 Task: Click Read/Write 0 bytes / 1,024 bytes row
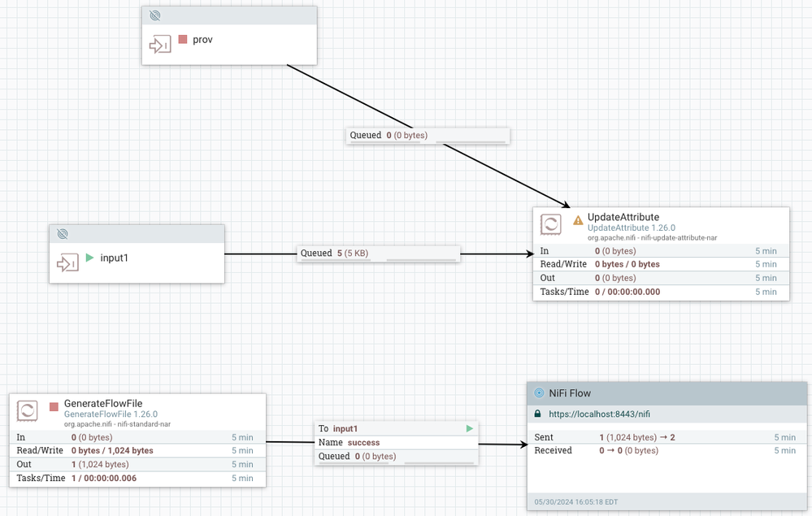click(x=137, y=451)
